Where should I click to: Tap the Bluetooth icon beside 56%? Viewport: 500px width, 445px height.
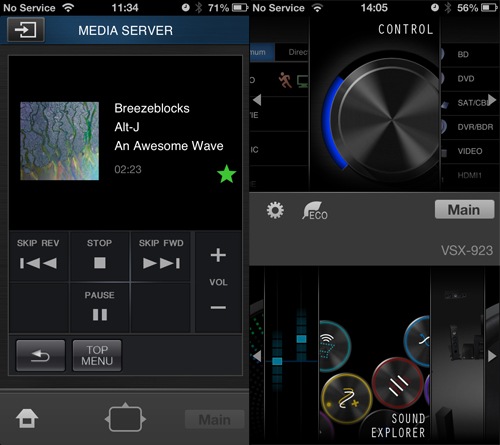448,7
